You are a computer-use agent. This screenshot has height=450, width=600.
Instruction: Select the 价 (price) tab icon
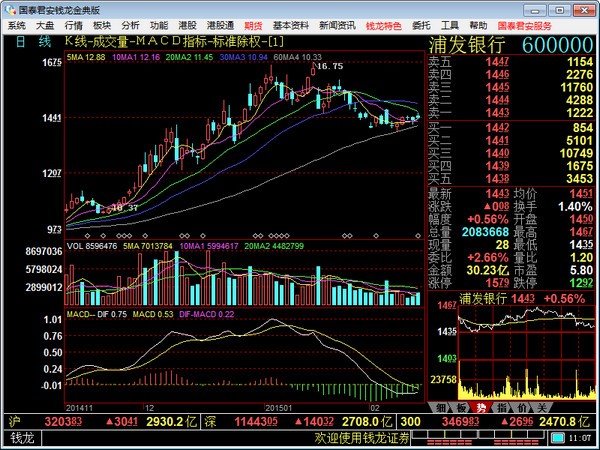[521, 407]
